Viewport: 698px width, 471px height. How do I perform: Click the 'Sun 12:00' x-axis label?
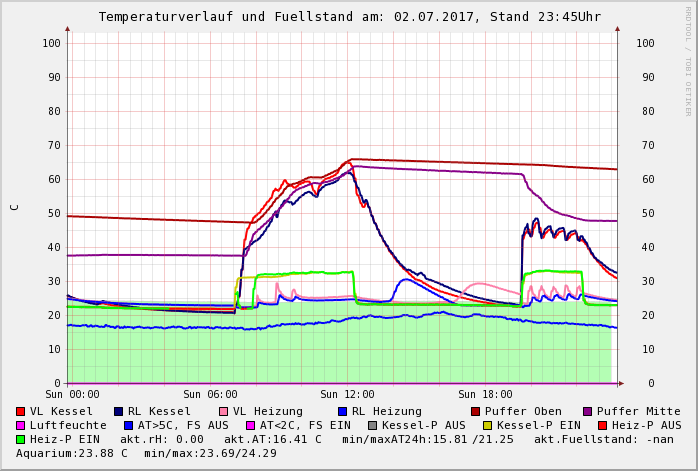(x=347, y=394)
